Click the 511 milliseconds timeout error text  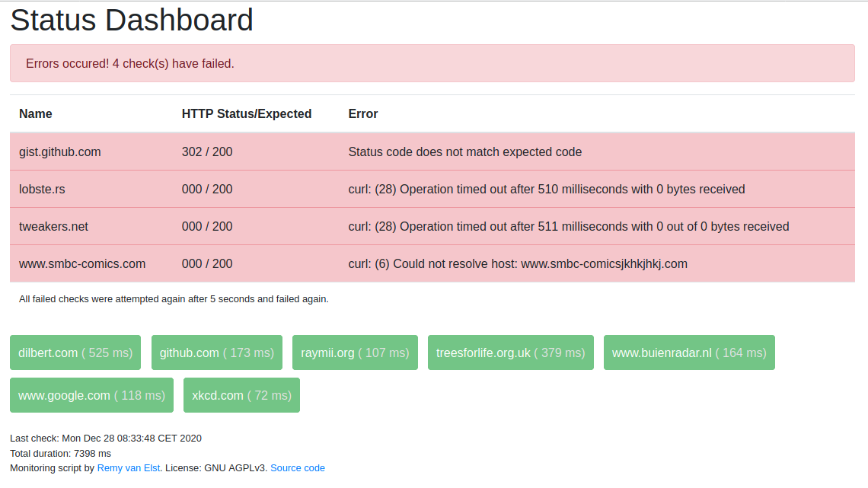(569, 226)
